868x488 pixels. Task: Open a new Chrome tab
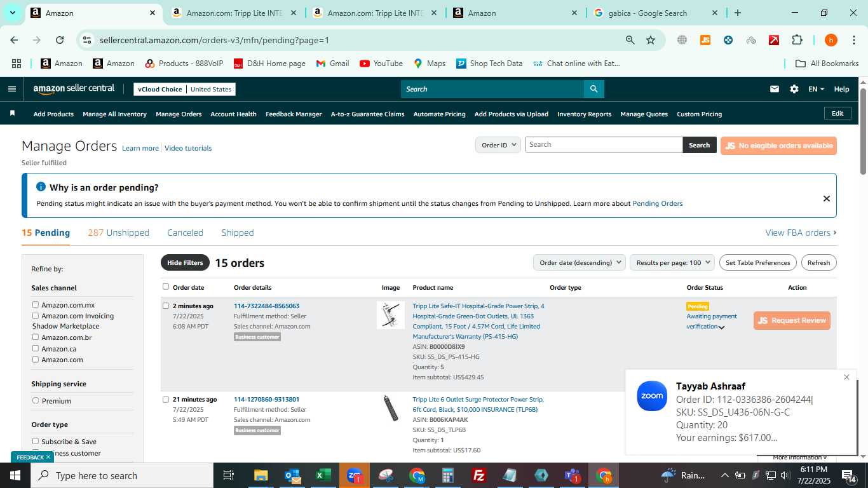737,13
